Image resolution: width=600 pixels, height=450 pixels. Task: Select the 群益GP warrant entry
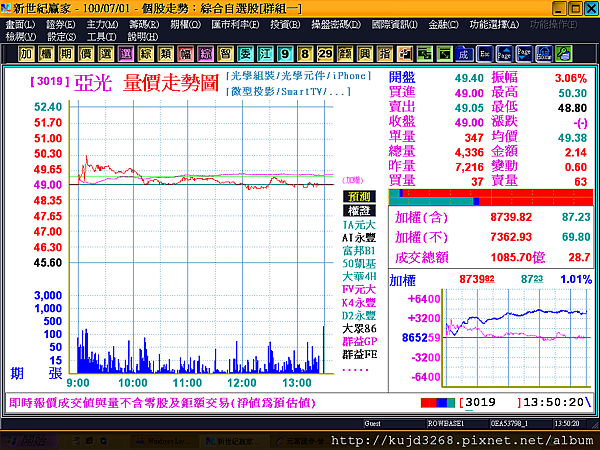(x=359, y=341)
